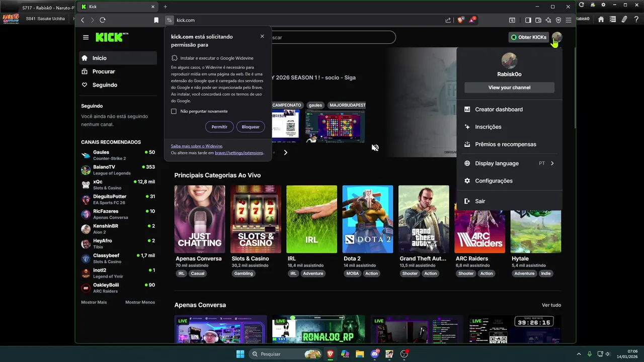Close the Kick tab

(153, 7)
